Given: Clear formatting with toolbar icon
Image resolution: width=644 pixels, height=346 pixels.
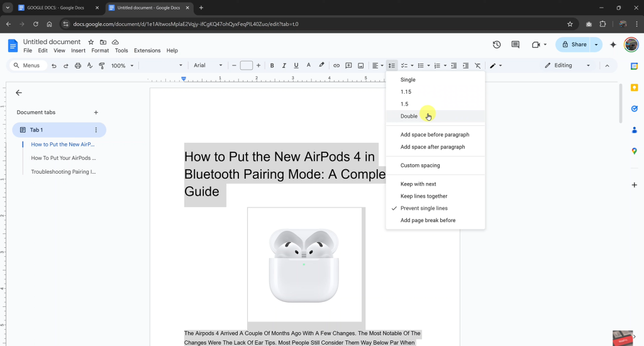Looking at the screenshot, I should pyautogui.click(x=478, y=66).
